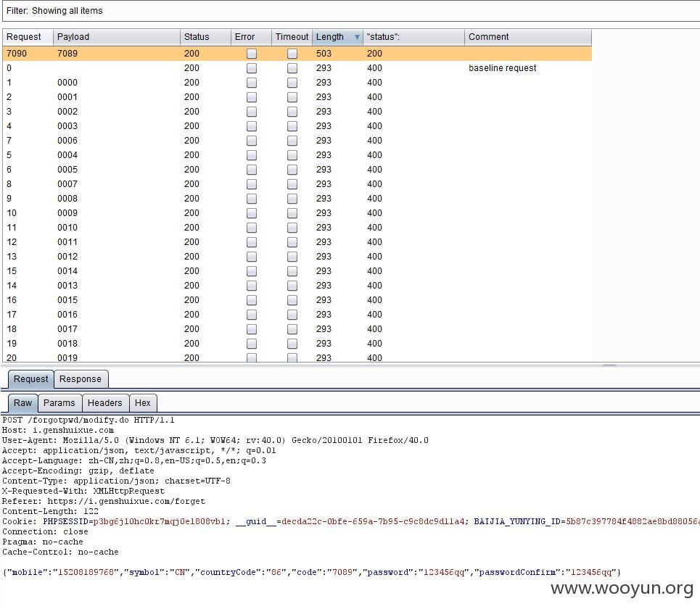The height and width of the screenshot is (609, 700).
Task: Select the row with payload 0013
Action: [297, 286]
